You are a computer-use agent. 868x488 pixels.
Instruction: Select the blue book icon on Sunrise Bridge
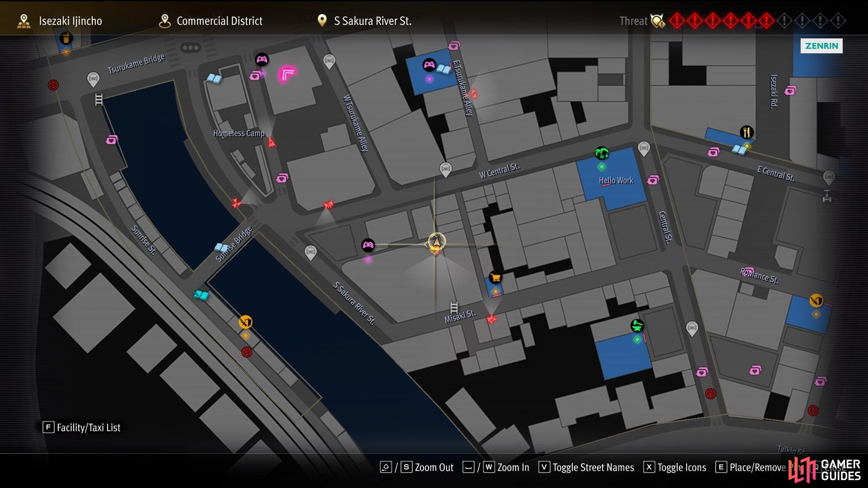coord(221,248)
